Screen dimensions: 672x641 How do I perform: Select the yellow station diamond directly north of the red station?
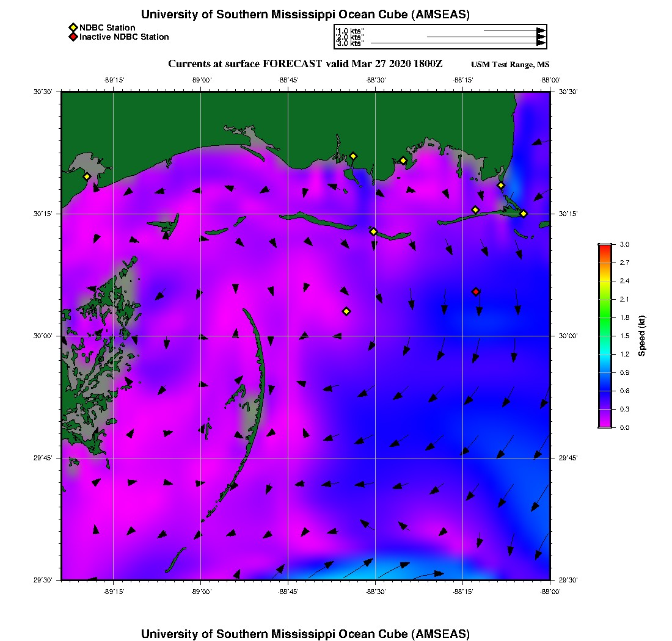475,210
